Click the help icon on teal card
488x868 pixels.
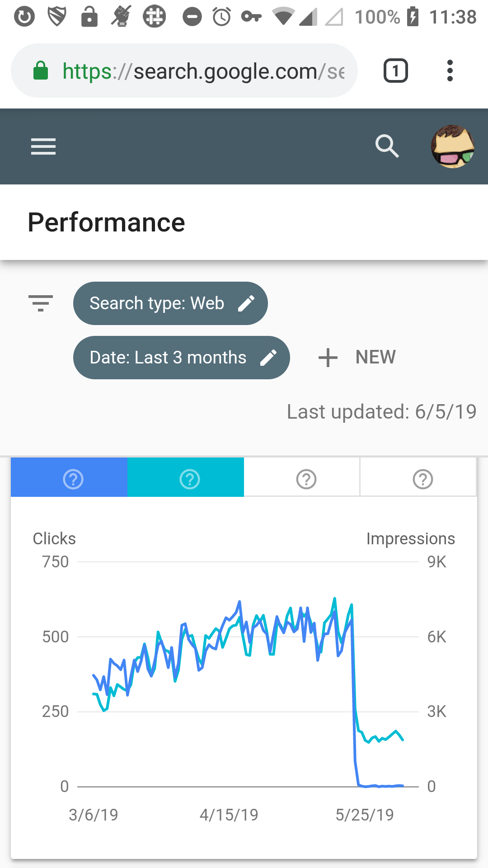(190, 479)
